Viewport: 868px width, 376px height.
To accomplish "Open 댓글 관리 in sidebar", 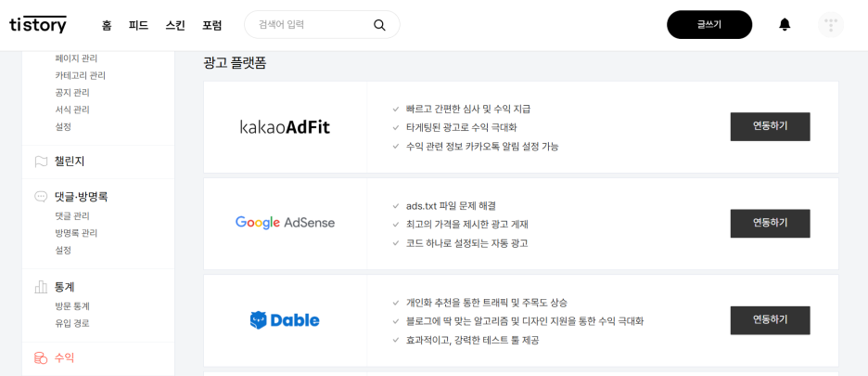I will coord(72,215).
